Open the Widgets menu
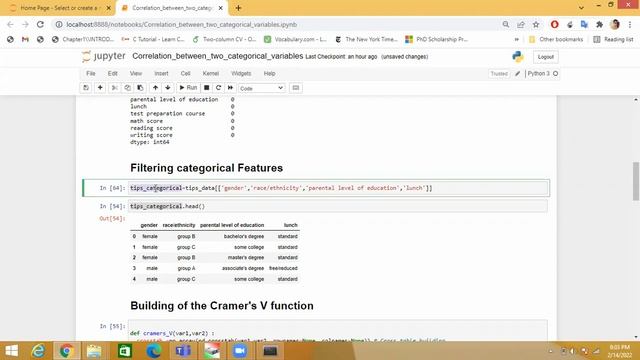 pos(241,73)
